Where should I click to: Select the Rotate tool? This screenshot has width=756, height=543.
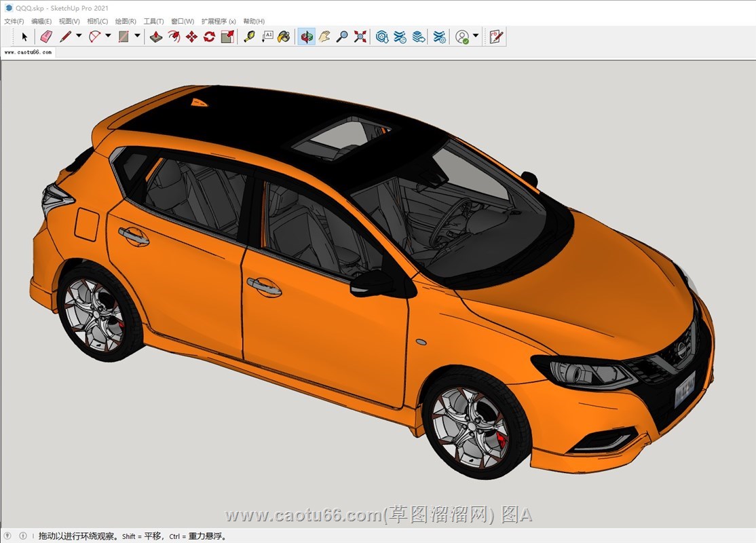pyautogui.click(x=209, y=37)
